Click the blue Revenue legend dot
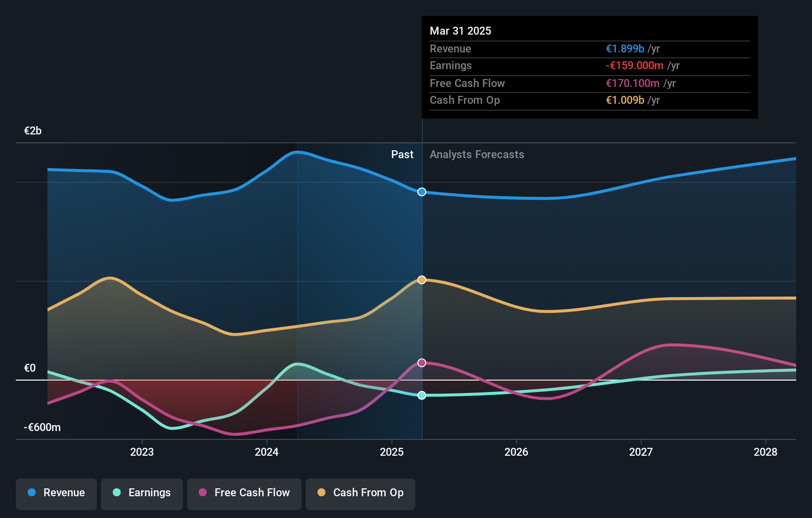 (x=33, y=493)
